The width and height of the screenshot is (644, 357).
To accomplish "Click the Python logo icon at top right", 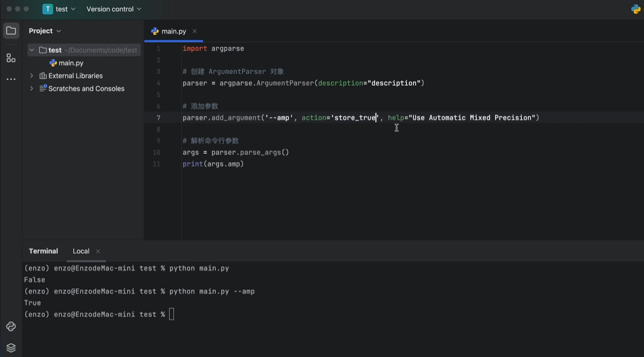I will 636,9.
